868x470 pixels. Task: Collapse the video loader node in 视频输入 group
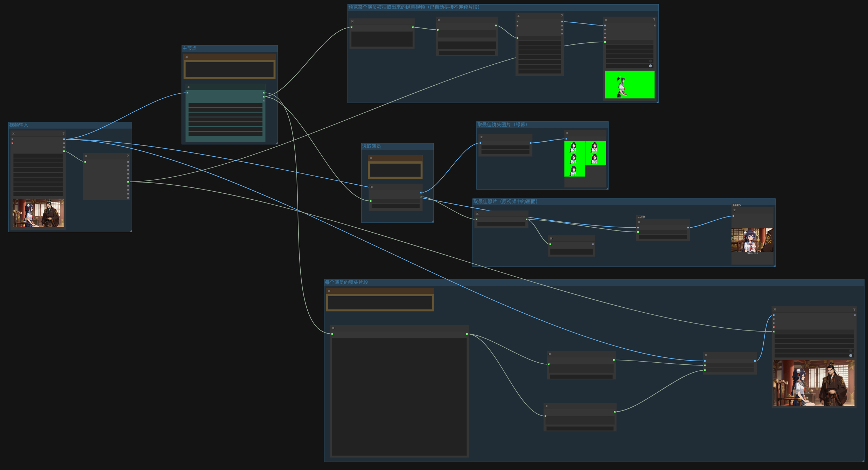click(x=14, y=134)
